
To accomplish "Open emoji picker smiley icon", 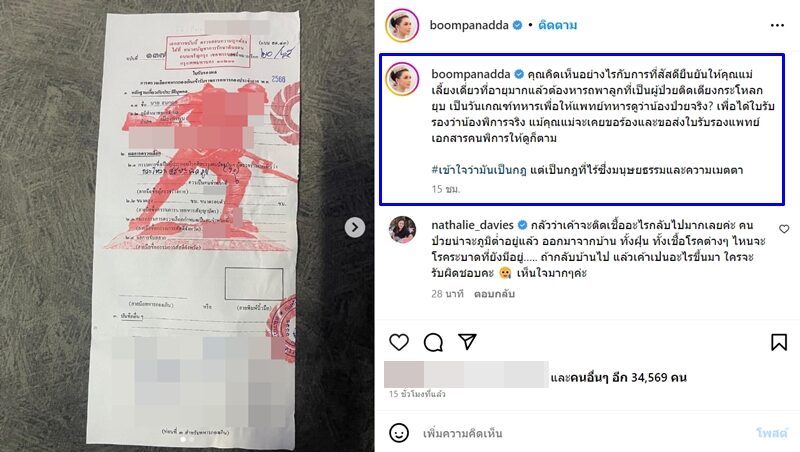I will [399, 433].
